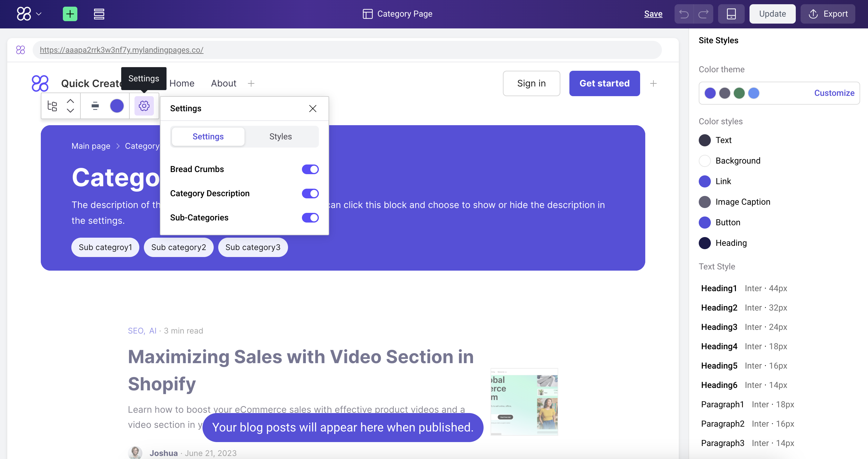Viewport: 868px width, 459px height.
Task: Toggle Sub-Categories switch off
Action: click(x=311, y=217)
